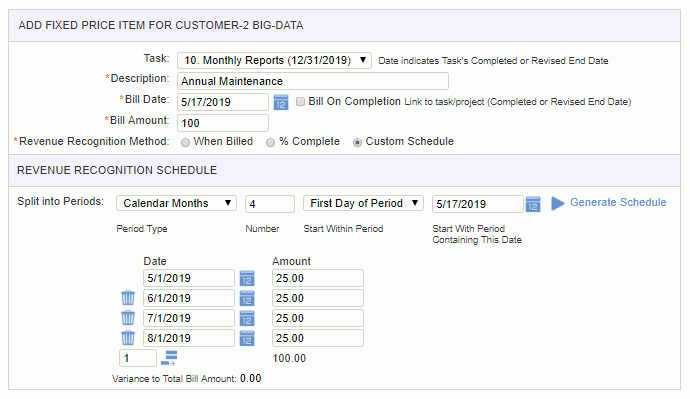This screenshot has width=690, height=399.
Task: Open calendar icon for 5/1/2019 row
Action: 247,278
